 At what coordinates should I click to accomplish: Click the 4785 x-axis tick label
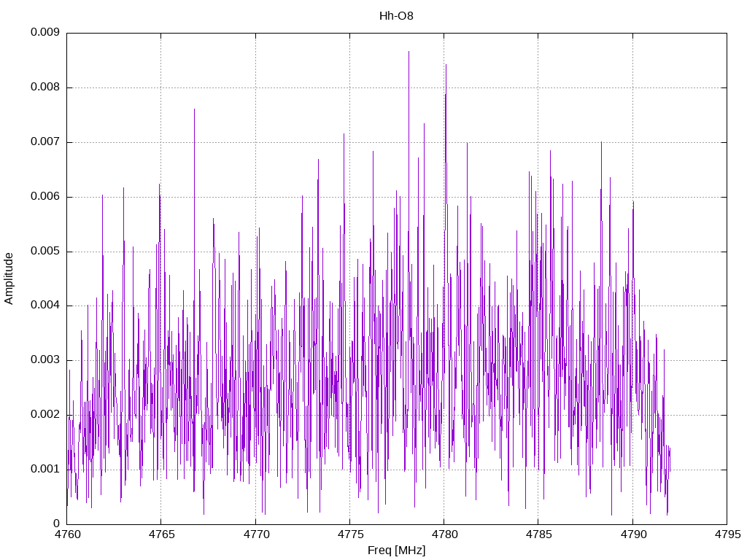tap(539, 534)
